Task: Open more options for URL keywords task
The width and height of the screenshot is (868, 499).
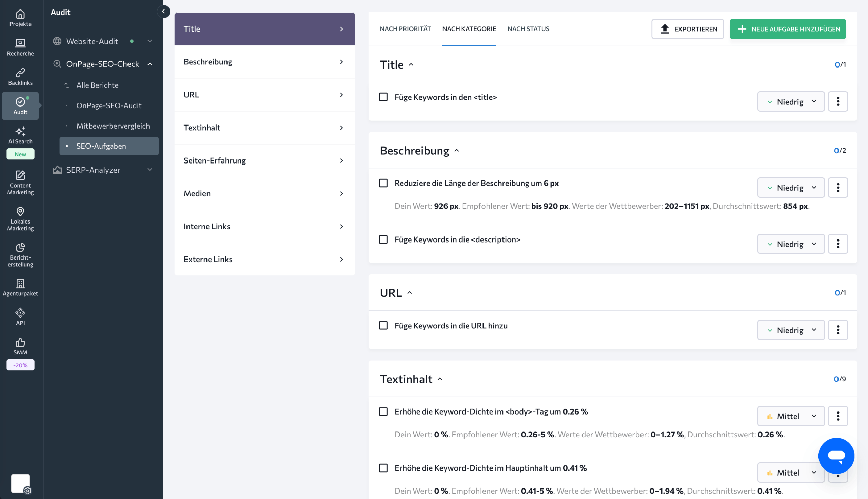Action: (838, 330)
